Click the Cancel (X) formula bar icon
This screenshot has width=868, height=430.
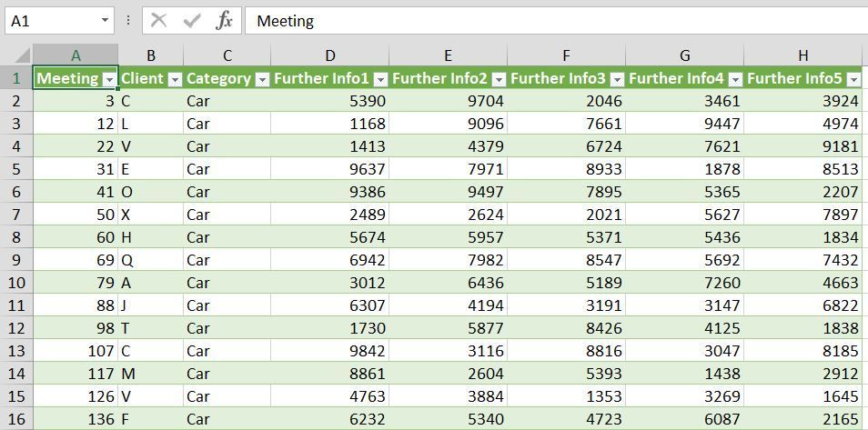tap(159, 20)
